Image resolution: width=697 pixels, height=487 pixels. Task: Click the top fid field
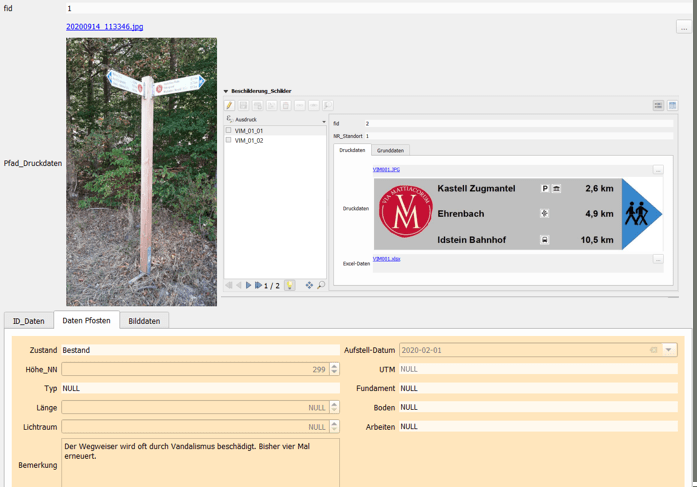(378, 8)
